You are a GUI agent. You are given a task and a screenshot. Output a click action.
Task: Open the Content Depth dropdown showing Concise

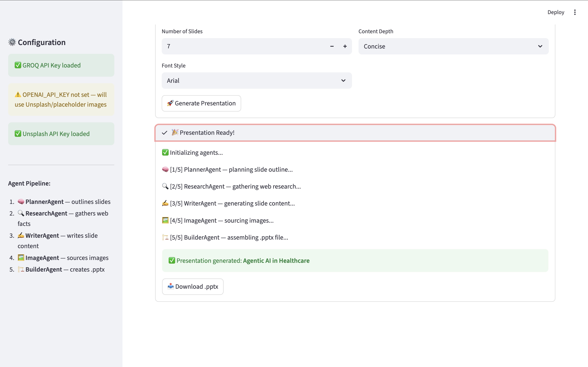453,46
